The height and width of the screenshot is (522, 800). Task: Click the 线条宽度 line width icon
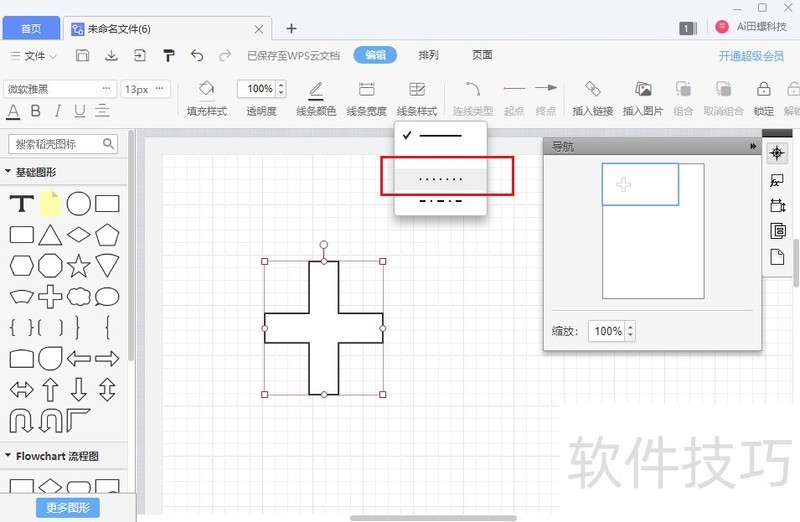click(366, 89)
